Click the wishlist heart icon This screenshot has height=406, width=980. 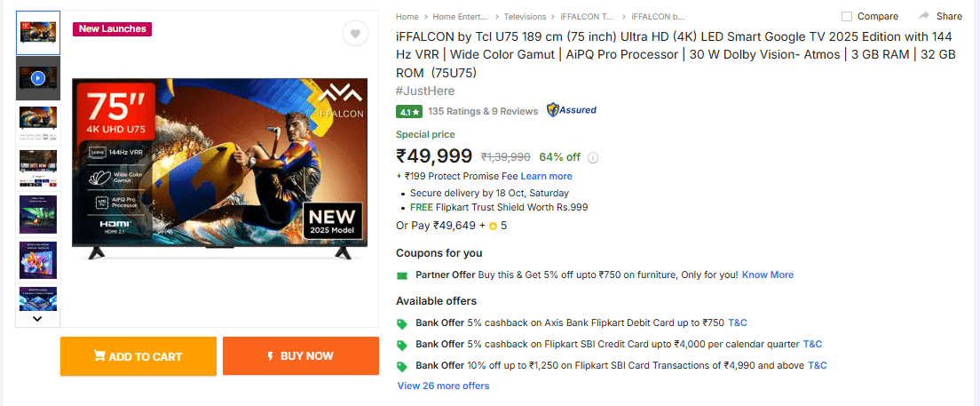pyautogui.click(x=355, y=35)
